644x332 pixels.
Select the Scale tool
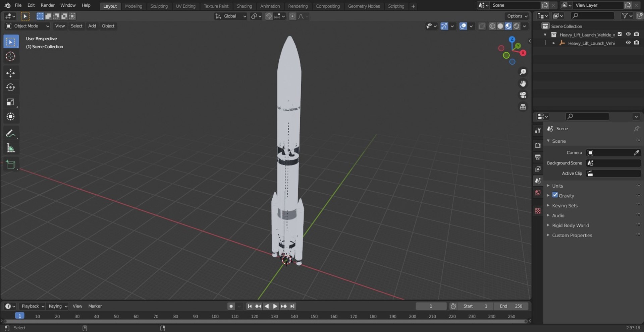(x=11, y=102)
